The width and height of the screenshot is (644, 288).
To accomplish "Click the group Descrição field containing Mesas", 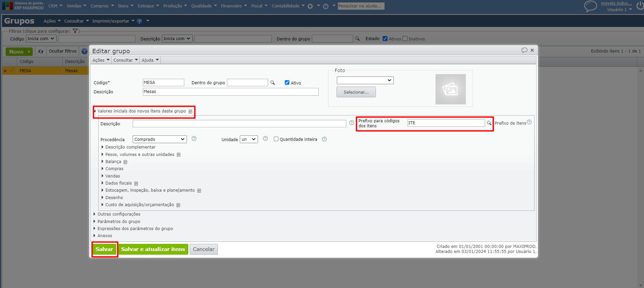I will [x=230, y=92].
